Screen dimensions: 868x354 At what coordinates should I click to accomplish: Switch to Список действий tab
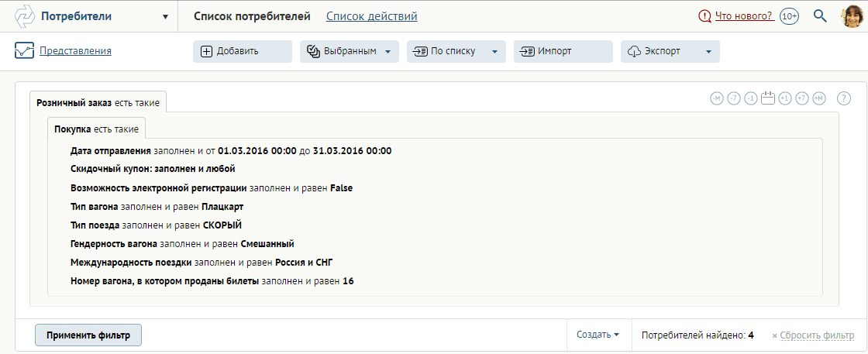pos(371,16)
